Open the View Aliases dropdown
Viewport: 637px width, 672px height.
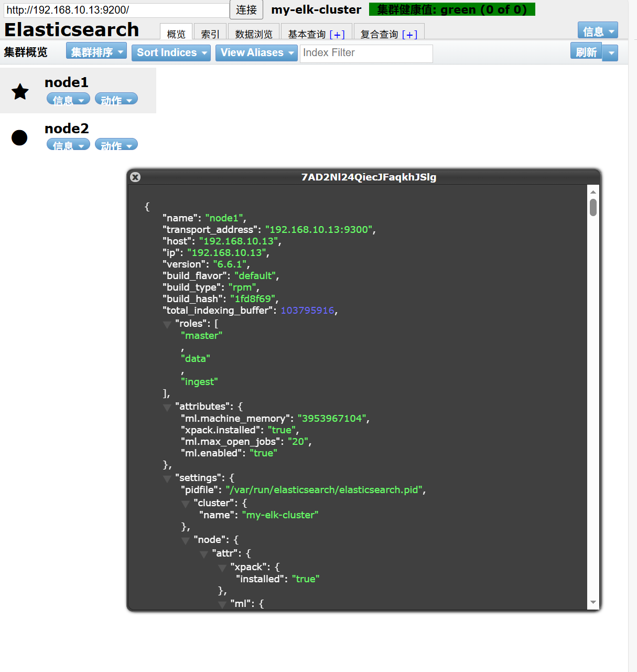click(256, 52)
